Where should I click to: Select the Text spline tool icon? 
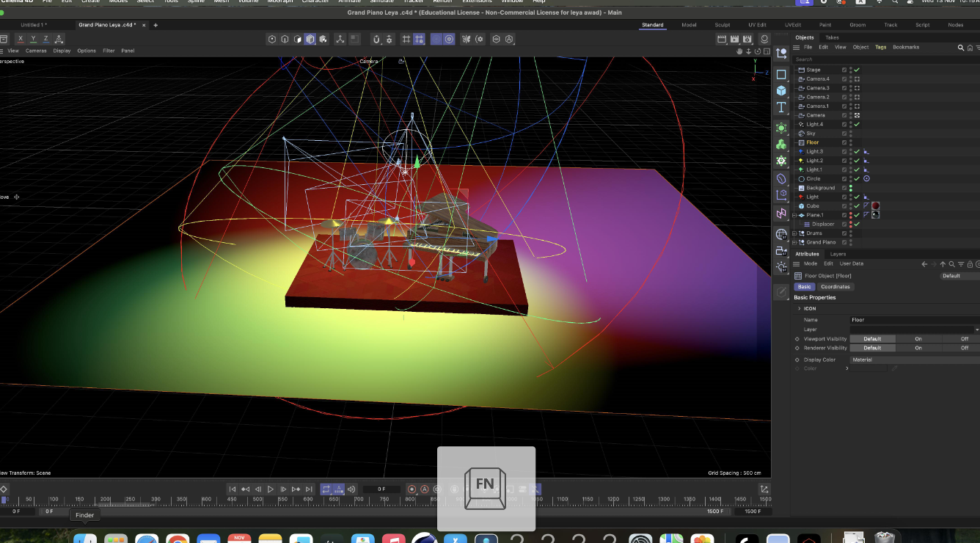(781, 107)
